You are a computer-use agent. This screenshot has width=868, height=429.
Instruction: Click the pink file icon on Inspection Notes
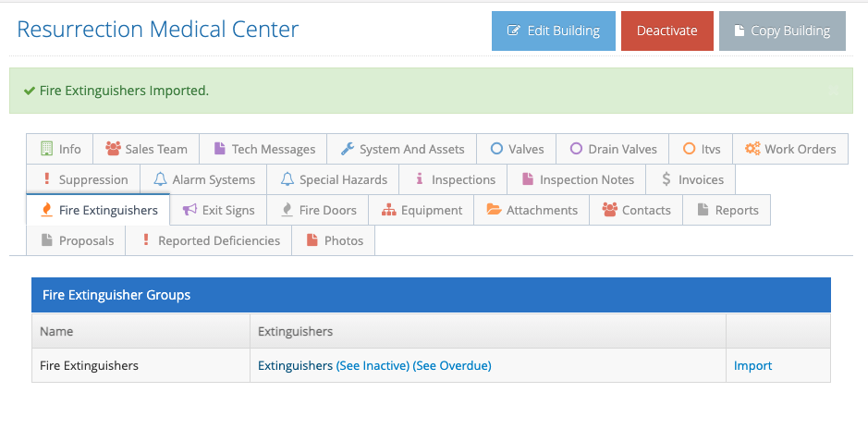pyautogui.click(x=528, y=178)
